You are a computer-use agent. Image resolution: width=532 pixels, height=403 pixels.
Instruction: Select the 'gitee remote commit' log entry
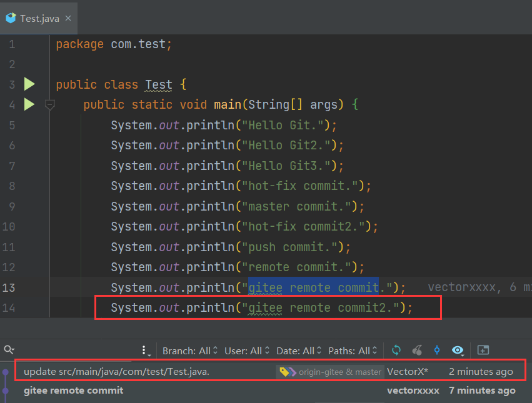coord(270,391)
